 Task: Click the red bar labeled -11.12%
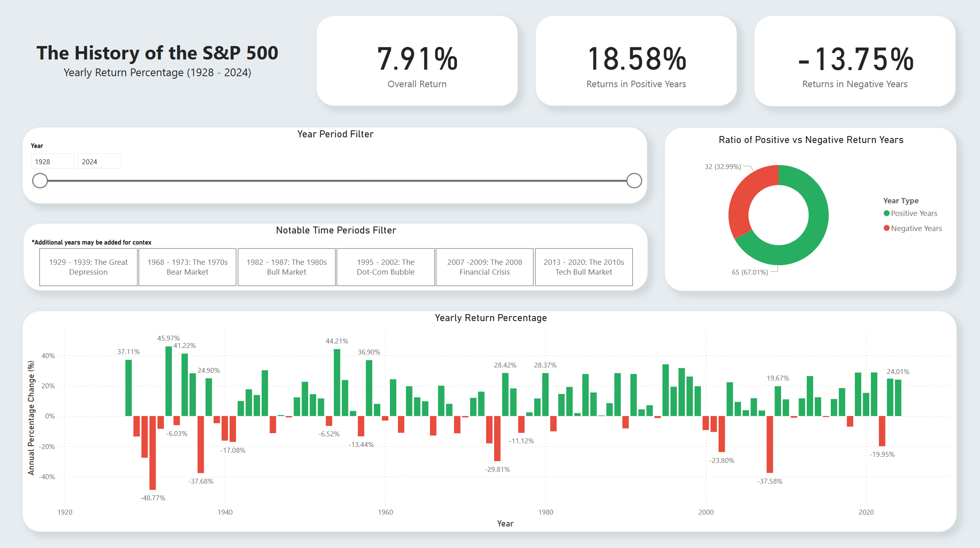coord(521,425)
